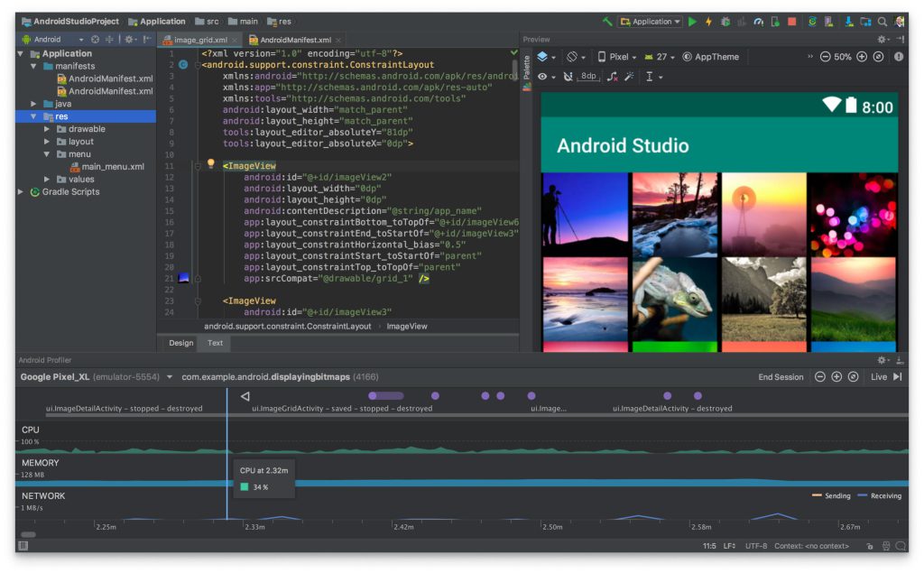This screenshot has width=924, height=573.
Task: Hide the Project panel with side arrow
Action: (x=147, y=40)
